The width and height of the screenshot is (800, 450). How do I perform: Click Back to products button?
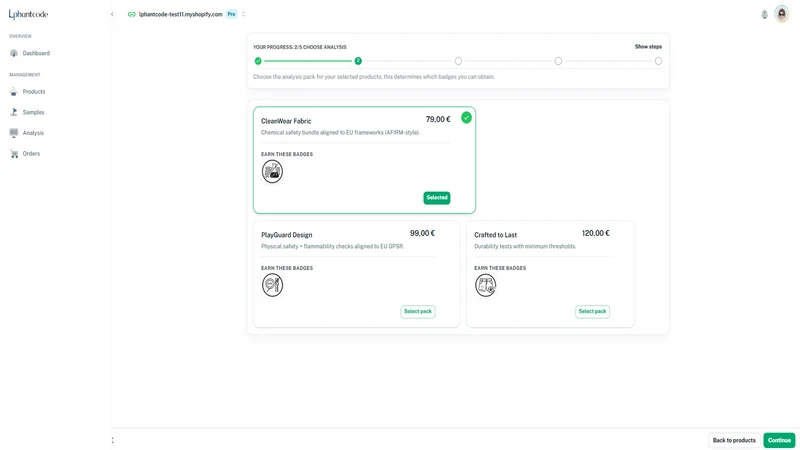coord(734,440)
